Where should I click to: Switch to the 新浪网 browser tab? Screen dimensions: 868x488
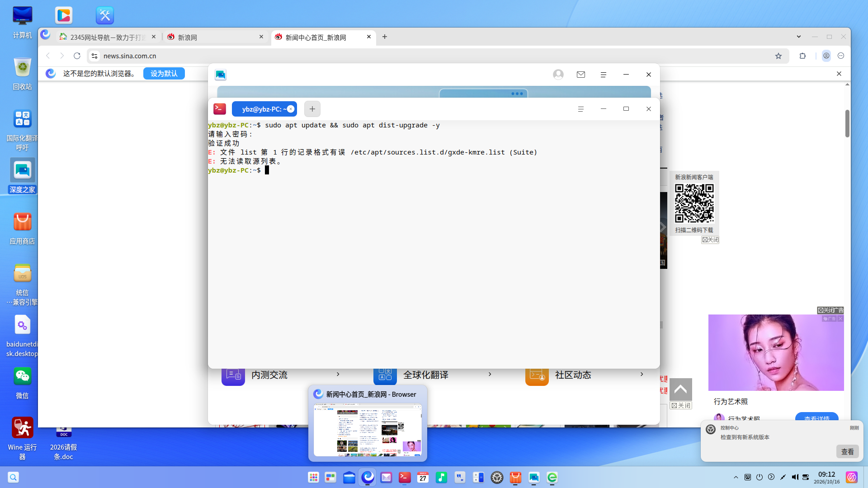215,37
